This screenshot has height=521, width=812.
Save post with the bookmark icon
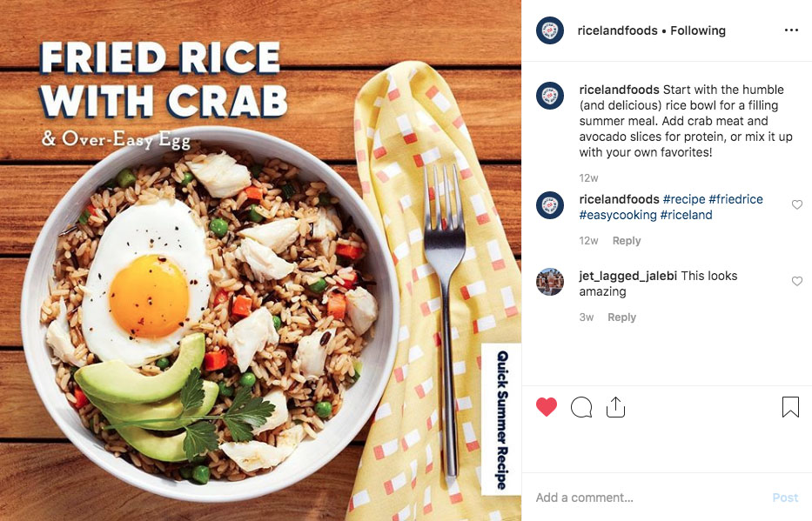click(x=790, y=407)
